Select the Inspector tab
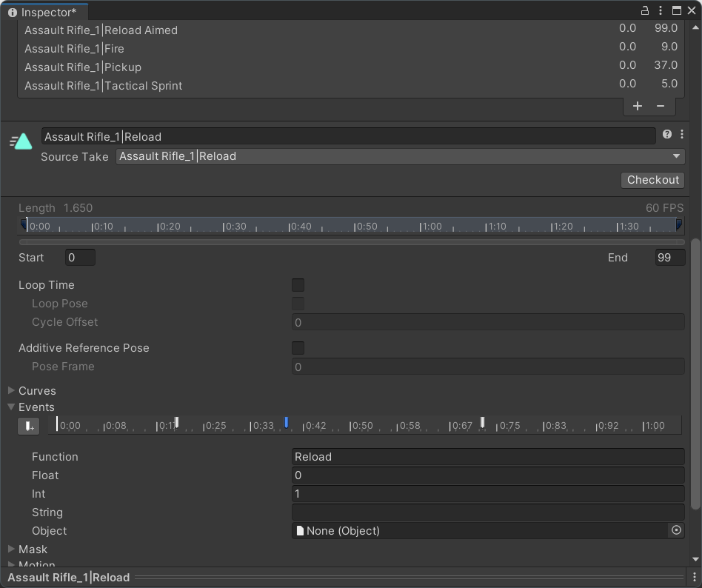The image size is (702, 588). (44, 12)
